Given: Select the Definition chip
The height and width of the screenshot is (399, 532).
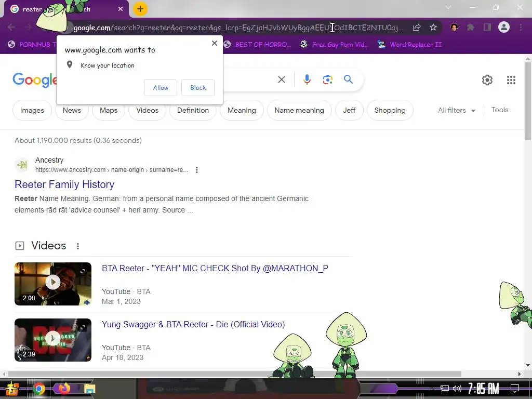Looking at the screenshot, I should coord(193,110).
